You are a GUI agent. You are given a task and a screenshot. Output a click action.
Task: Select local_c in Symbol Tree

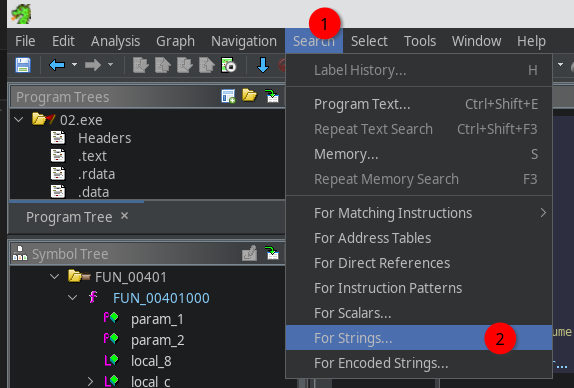coord(150,382)
